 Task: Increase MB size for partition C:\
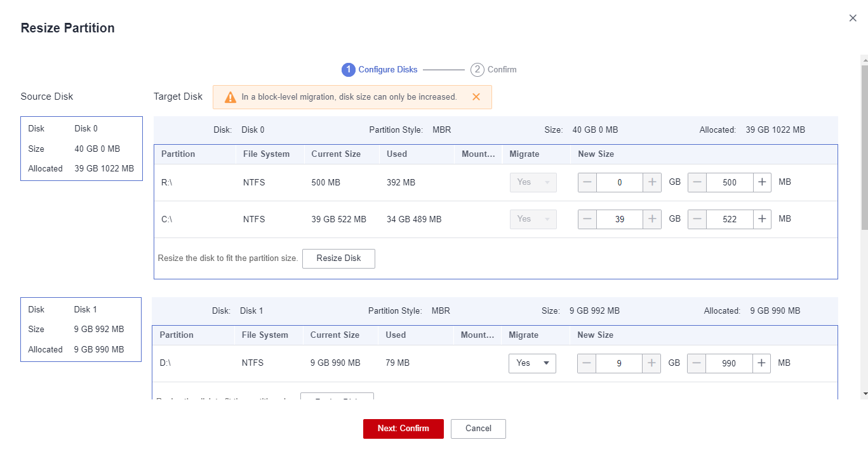point(762,219)
